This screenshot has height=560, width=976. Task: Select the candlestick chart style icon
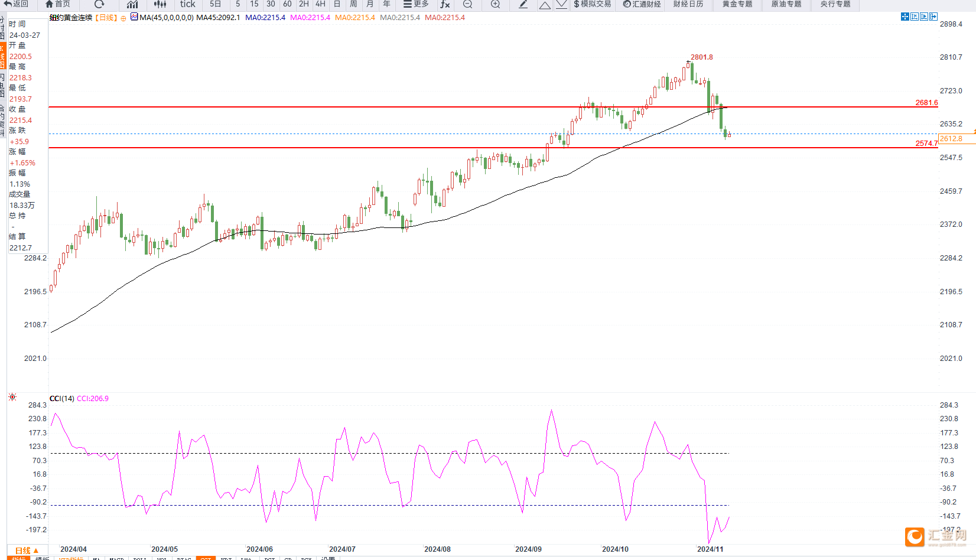pyautogui.click(x=160, y=4)
